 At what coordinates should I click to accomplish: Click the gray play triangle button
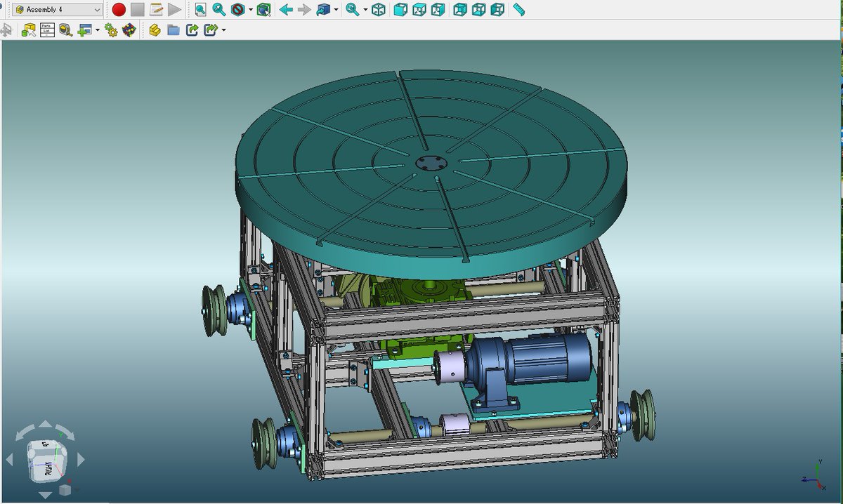pos(174,10)
